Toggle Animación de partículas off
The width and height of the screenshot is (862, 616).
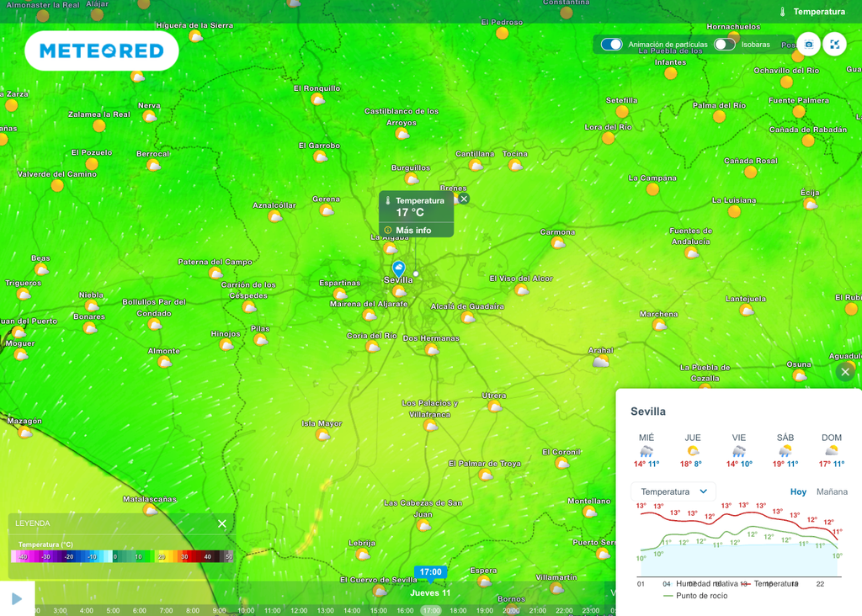tap(612, 45)
